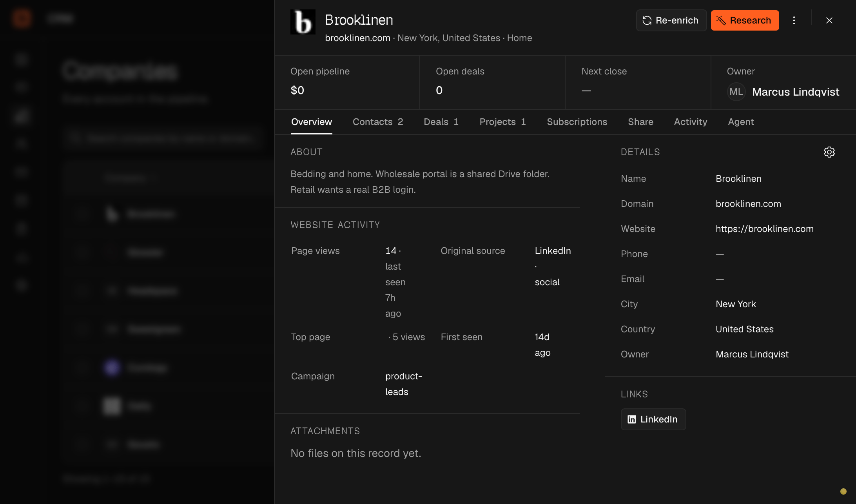Click the Campaign value product-leads
856x504 pixels.
(x=403, y=384)
